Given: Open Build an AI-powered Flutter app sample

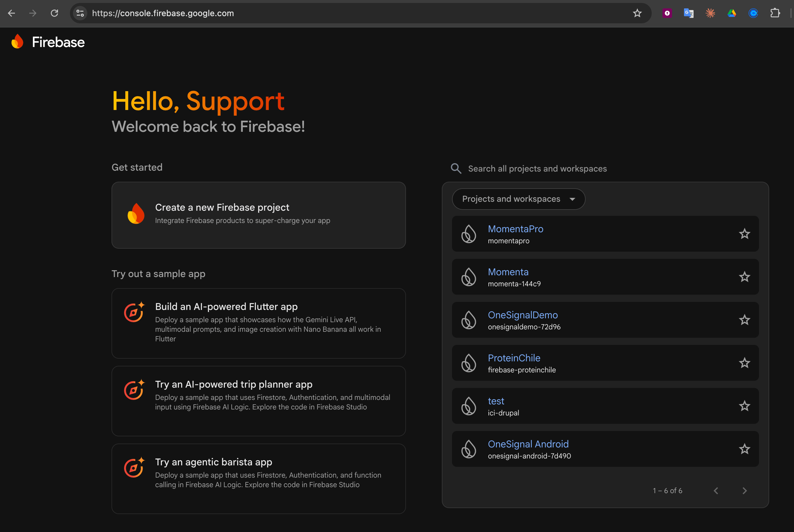Looking at the screenshot, I should (x=259, y=323).
